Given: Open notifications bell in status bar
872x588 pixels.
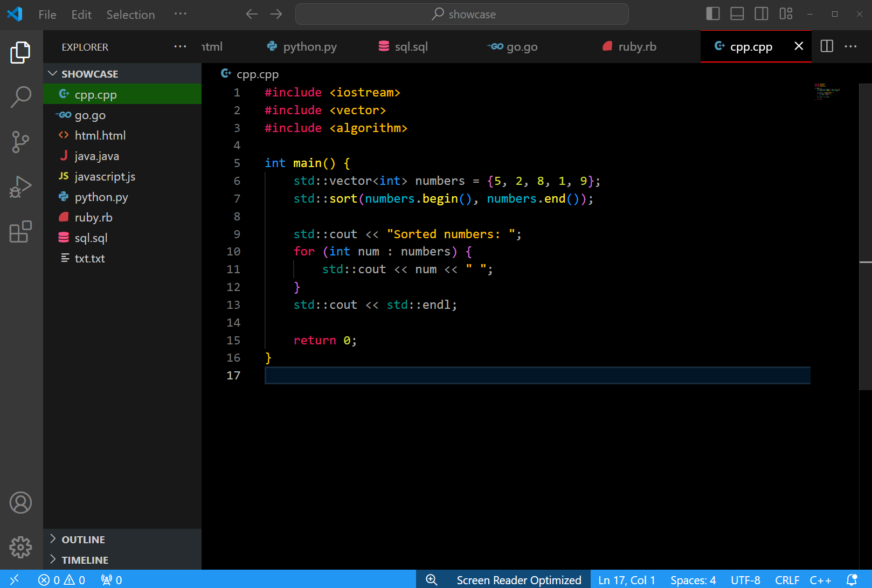Looking at the screenshot, I should point(852,580).
